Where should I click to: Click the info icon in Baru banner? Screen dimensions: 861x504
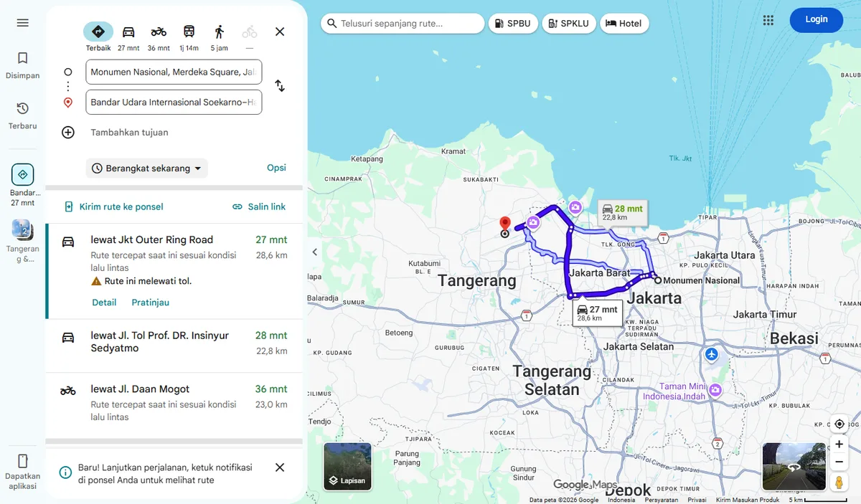pos(65,472)
